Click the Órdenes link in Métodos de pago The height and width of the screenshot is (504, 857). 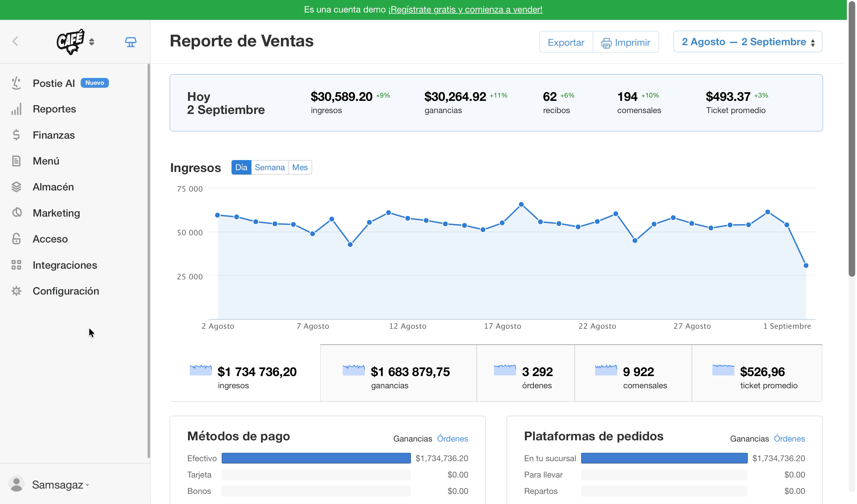tap(453, 439)
